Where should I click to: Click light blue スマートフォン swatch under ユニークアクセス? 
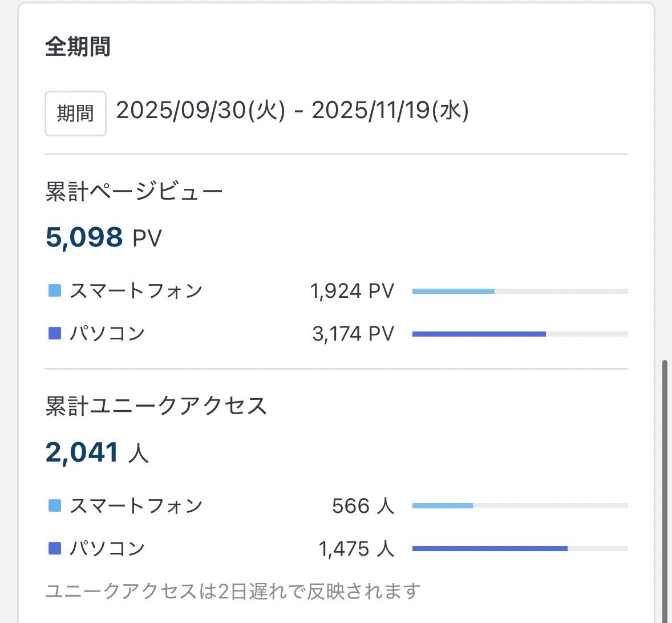coord(55,505)
